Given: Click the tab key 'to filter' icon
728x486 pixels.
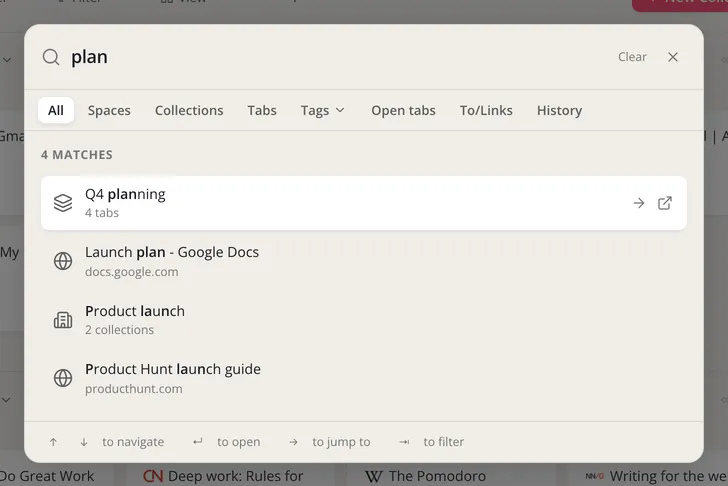Looking at the screenshot, I should [404, 442].
